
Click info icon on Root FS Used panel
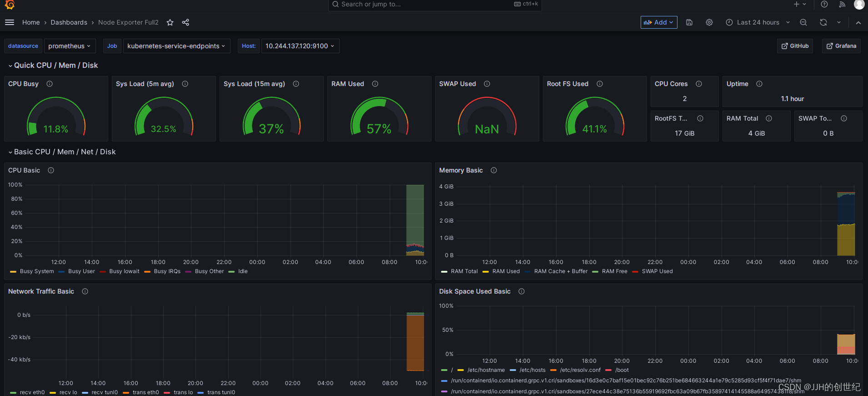click(600, 84)
